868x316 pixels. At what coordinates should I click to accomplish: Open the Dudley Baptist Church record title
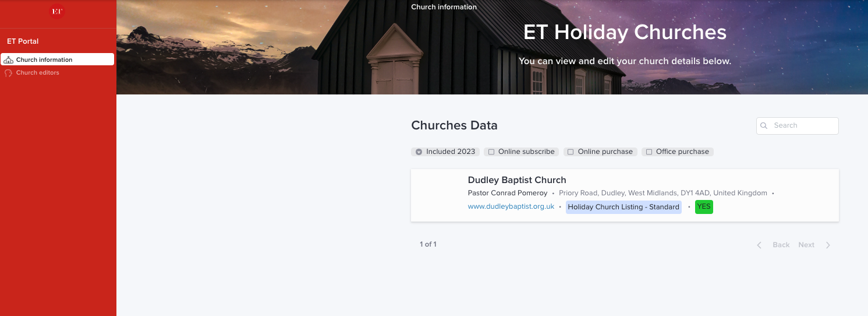point(516,180)
